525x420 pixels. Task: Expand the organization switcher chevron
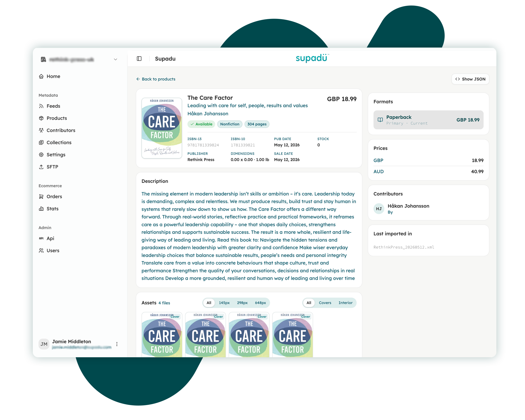click(x=115, y=60)
